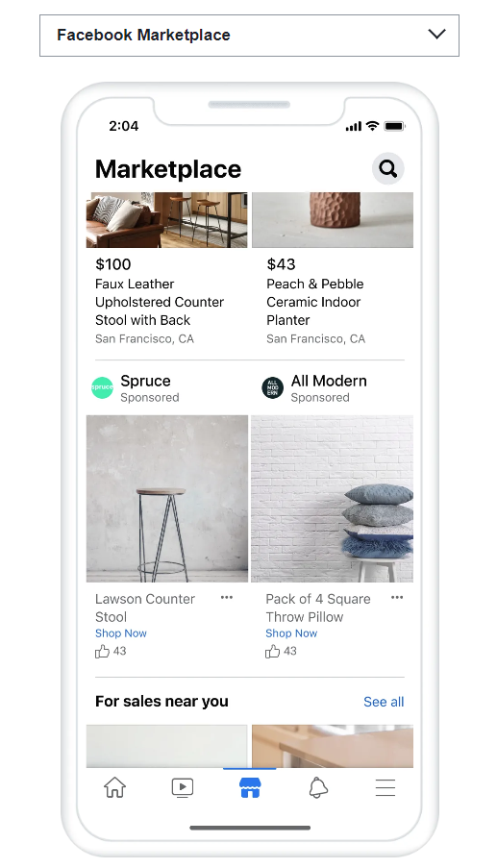This screenshot has height=868, width=497.
Task: Click See all for sales near you
Action: click(384, 702)
